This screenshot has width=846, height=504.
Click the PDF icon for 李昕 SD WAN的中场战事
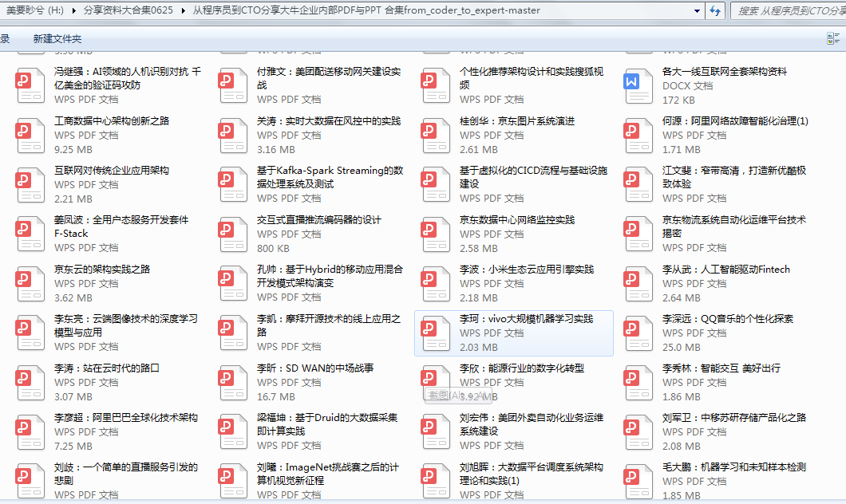click(233, 382)
